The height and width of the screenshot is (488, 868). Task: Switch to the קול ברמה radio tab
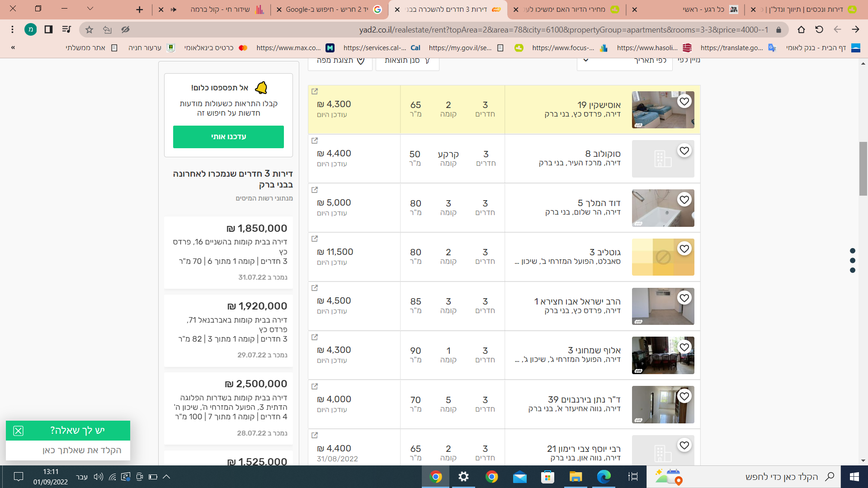point(217,9)
